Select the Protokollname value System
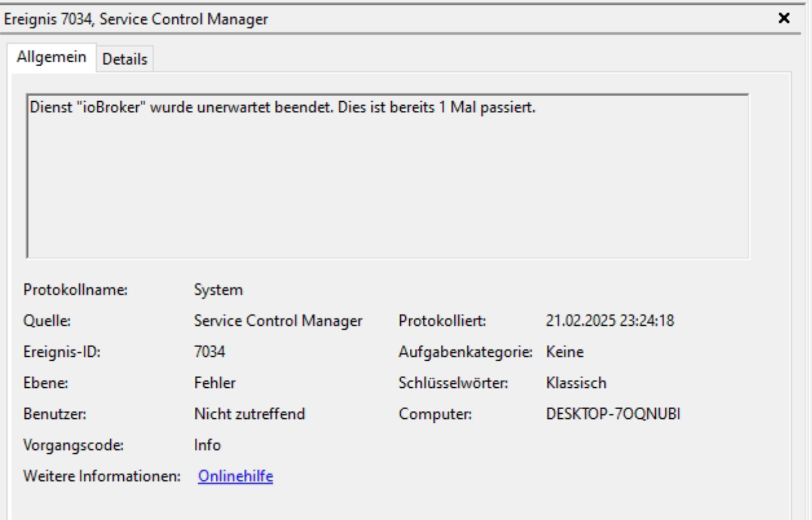812x520 pixels. (218, 290)
